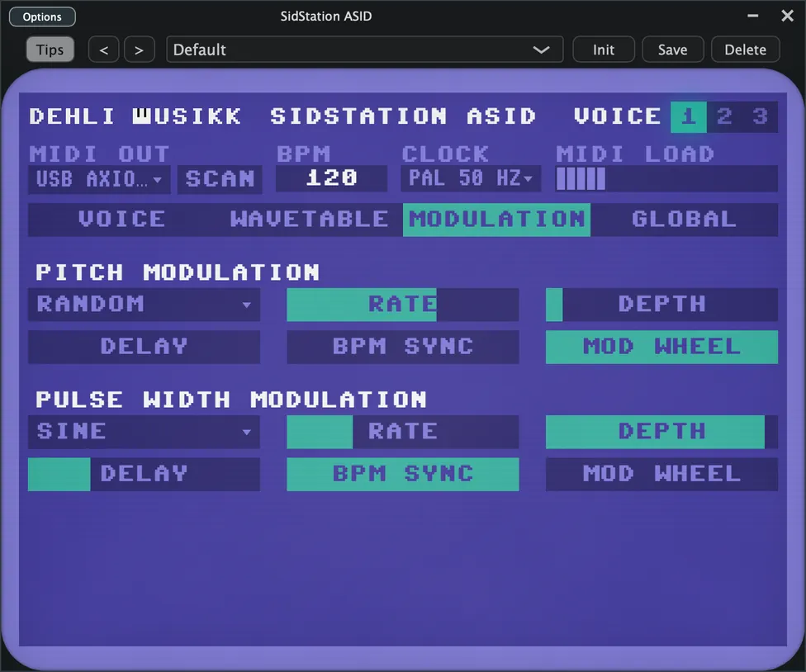Delete the current preset
Screen dimensions: 806x672
(x=746, y=50)
